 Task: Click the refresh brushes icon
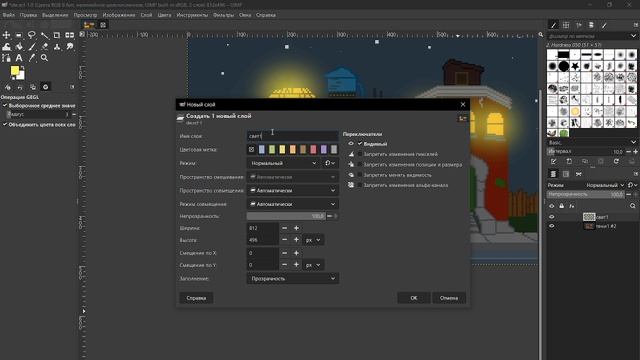(616, 162)
